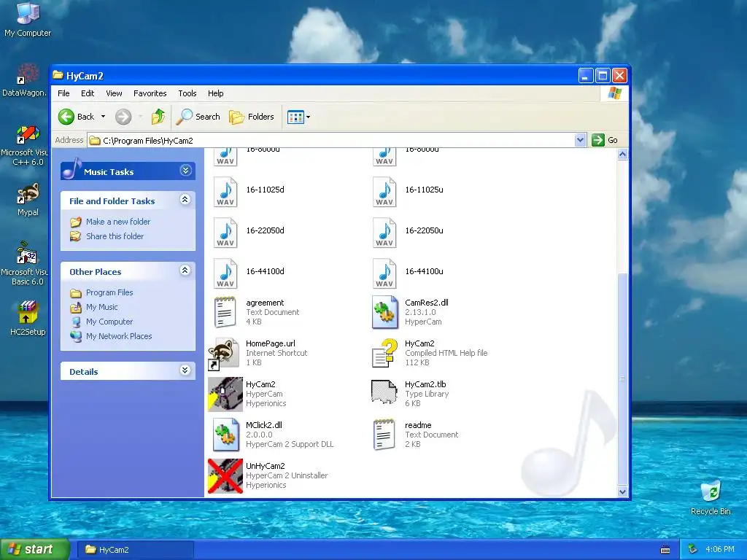Toggle the Folders pane button
This screenshot has height=560, width=747.
coord(252,117)
